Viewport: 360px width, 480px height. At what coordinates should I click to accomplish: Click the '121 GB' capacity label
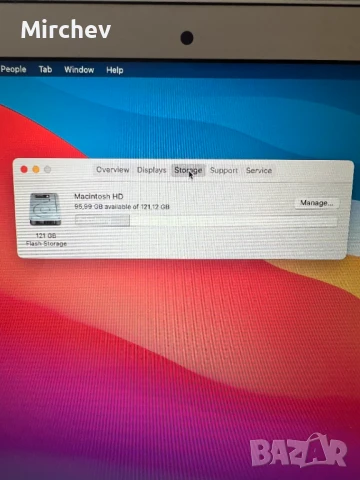pos(46,235)
